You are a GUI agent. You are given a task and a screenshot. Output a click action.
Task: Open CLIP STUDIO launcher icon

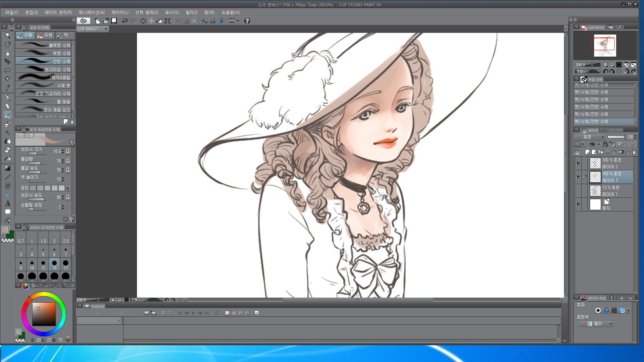coord(84,21)
